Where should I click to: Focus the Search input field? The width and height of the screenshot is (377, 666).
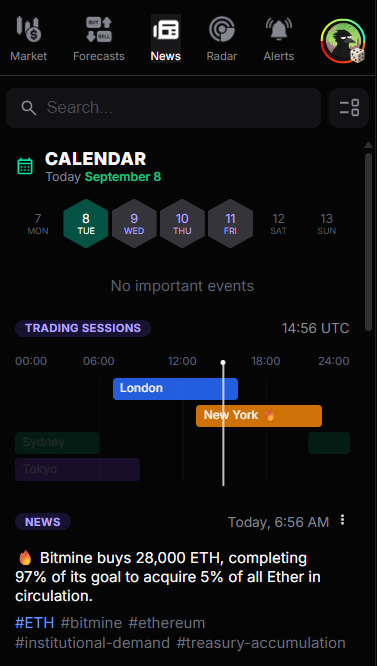(163, 108)
